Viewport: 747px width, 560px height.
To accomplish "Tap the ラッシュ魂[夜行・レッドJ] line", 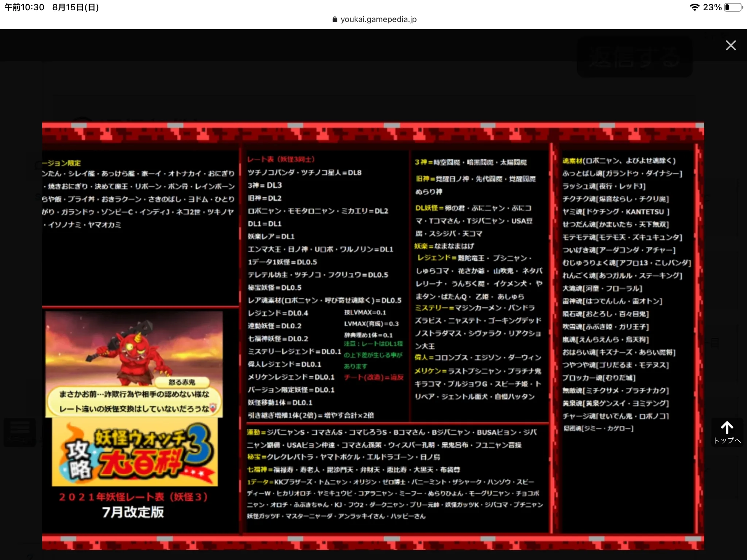I will pyautogui.click(x=604, y=186).
